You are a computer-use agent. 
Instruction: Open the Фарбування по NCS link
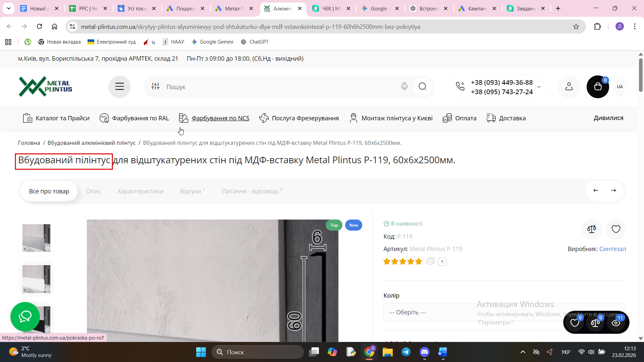pos(220,118)
